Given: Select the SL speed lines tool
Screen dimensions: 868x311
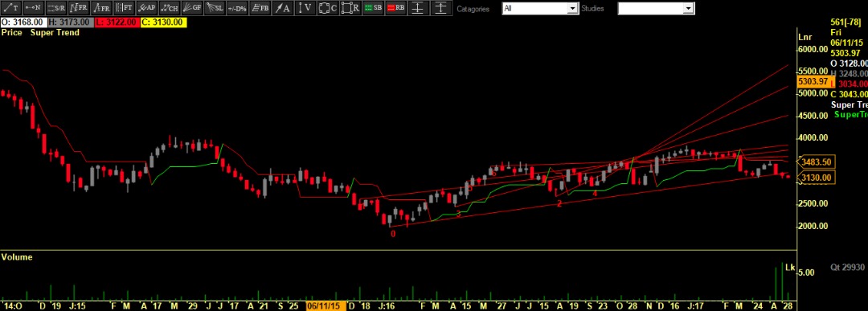Looking at the screenshot, I should [215, 8].
